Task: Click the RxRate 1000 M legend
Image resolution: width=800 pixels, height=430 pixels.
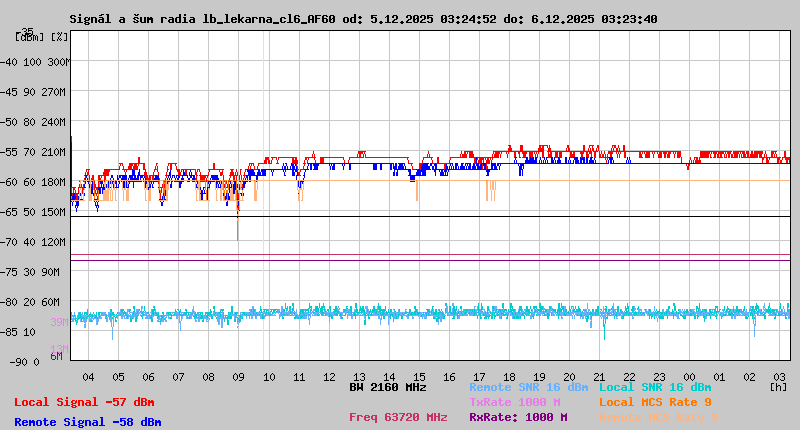Action: pos(518,417)
